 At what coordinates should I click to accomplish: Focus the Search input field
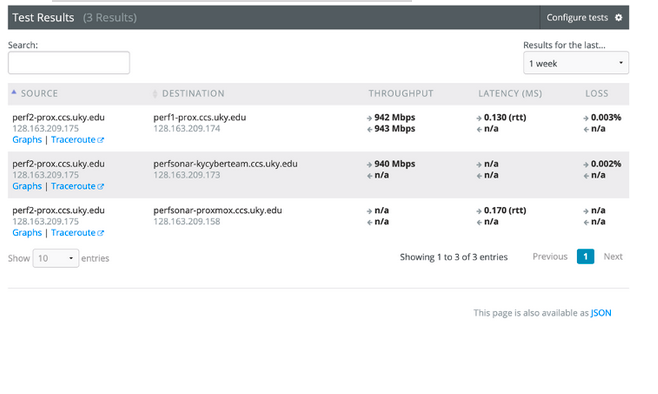pyautogui.click(x=69, y=63)
